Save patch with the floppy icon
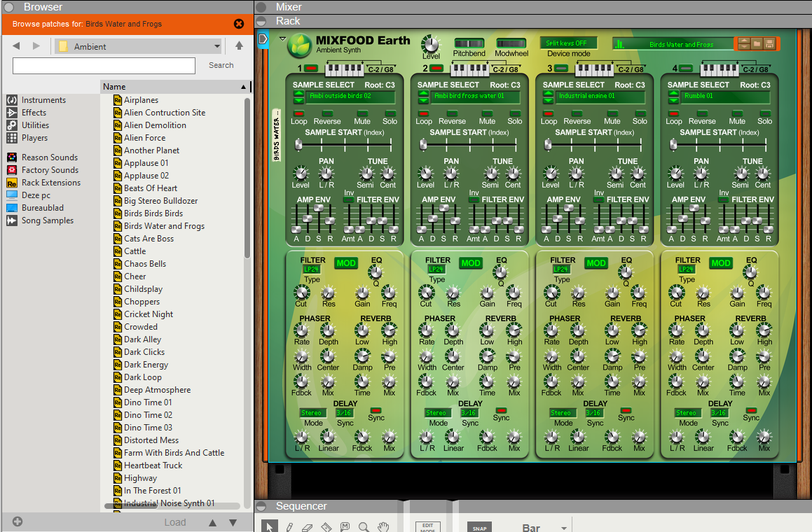 click(x=769, y=44)
